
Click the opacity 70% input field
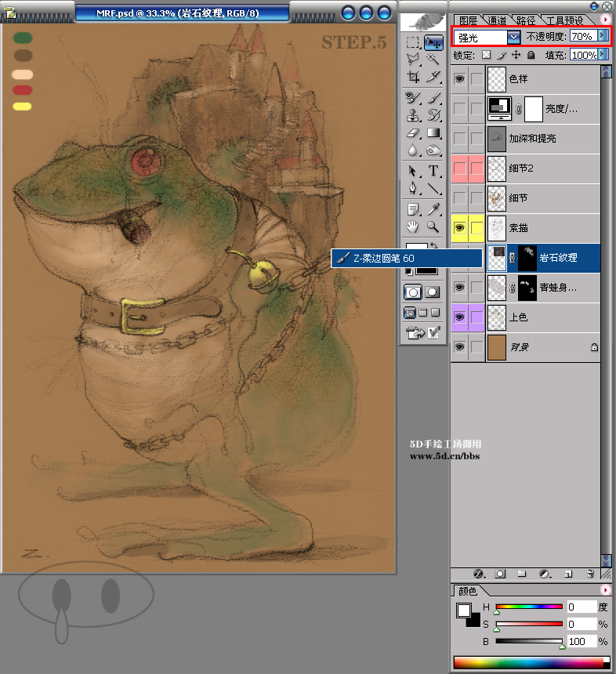pyautogui.click(x=584, y=36)
